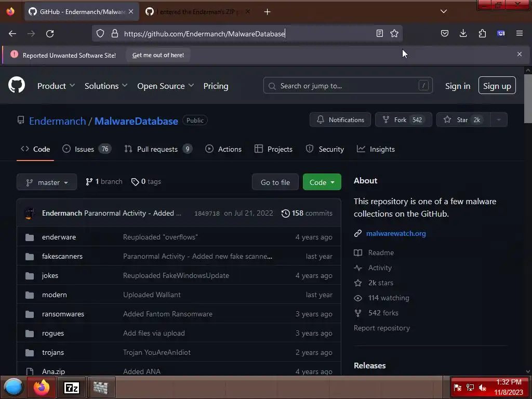Open the malwarewatch.org link
Viewport: 532px width, 399px height.
click(396, 233)
